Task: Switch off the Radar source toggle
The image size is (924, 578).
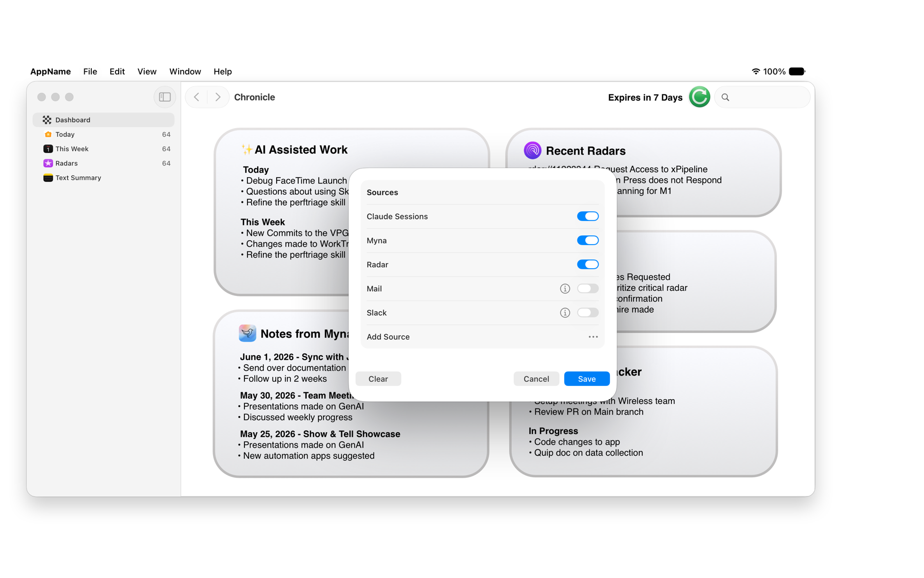Action: [588, 265]
